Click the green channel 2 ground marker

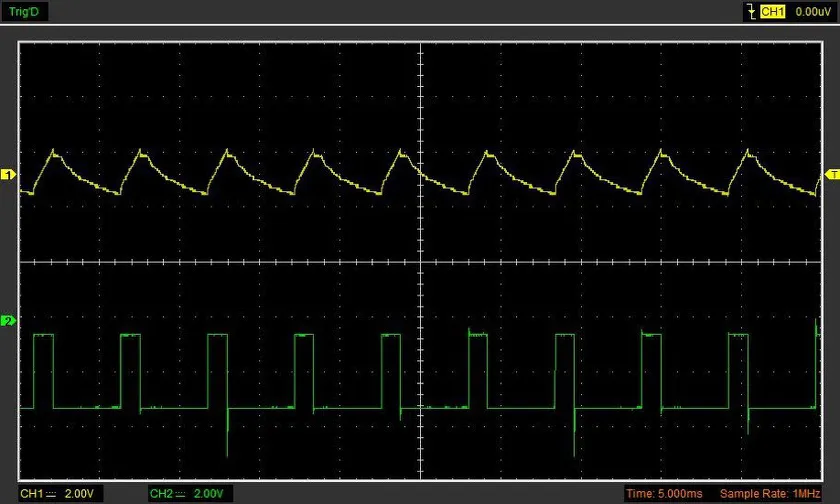click(9, 321)
